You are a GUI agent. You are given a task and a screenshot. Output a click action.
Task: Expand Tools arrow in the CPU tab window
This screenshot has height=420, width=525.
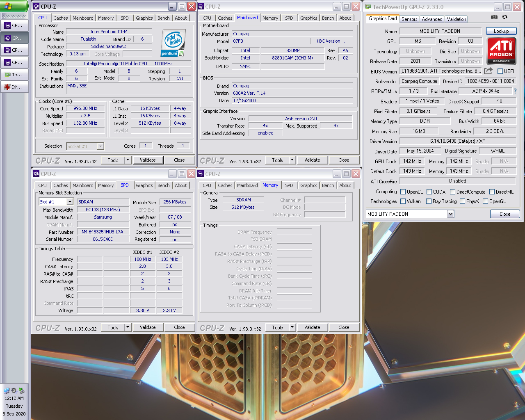[128, 160]
